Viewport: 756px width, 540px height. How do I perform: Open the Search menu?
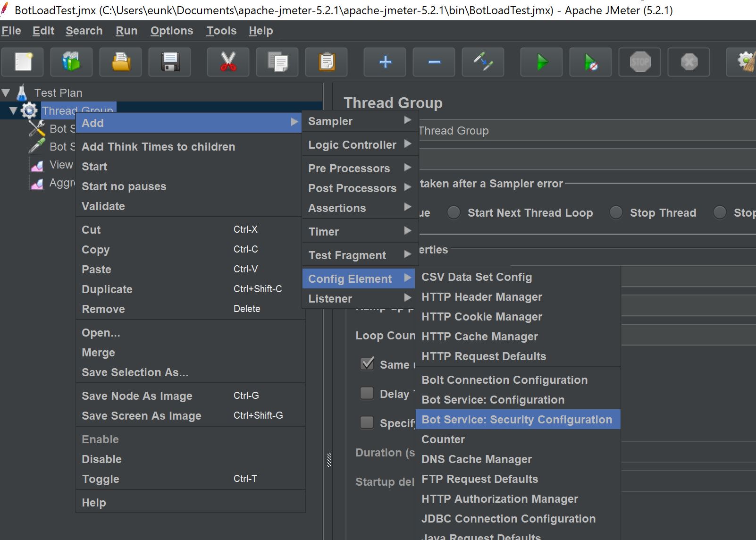coord(84,31)
